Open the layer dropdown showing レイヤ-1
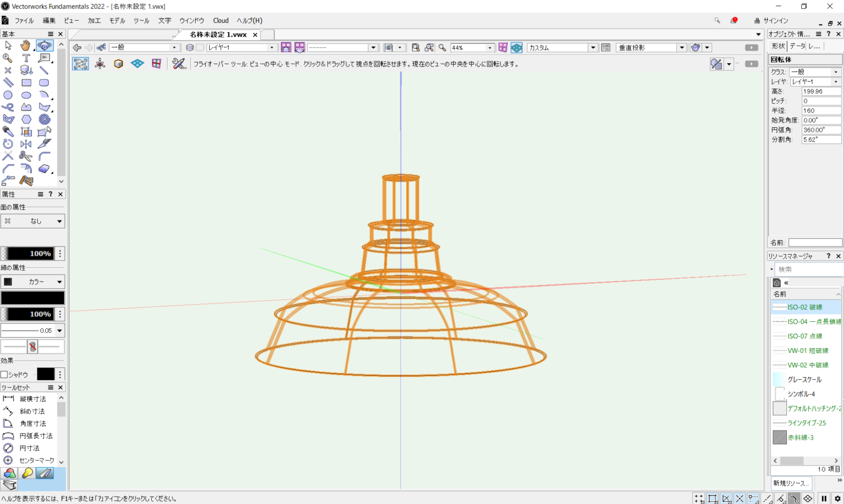Viewport: 844px width, 504px height. point(273,47)
